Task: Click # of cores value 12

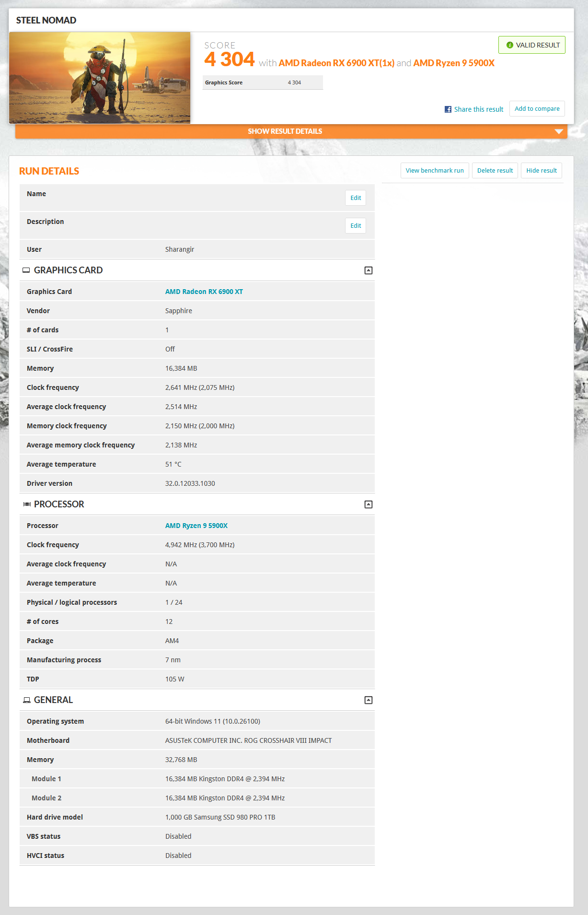Action: [169, 622]
